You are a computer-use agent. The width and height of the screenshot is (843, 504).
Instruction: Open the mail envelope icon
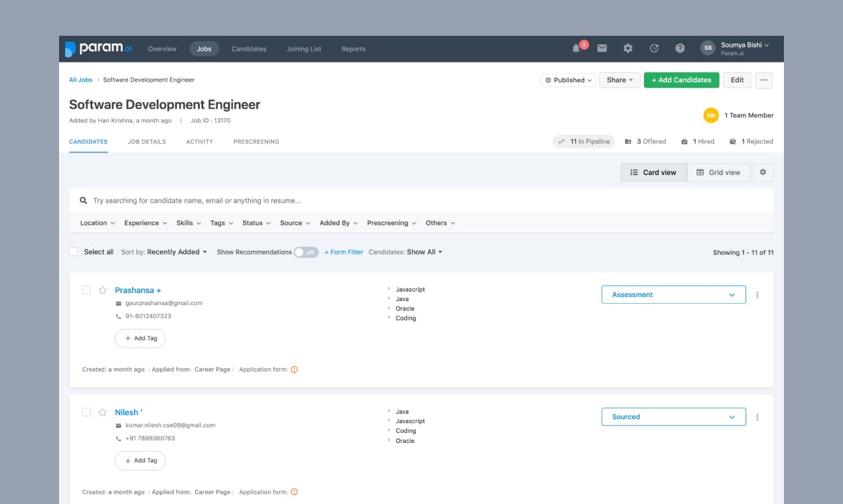point(602,48)
